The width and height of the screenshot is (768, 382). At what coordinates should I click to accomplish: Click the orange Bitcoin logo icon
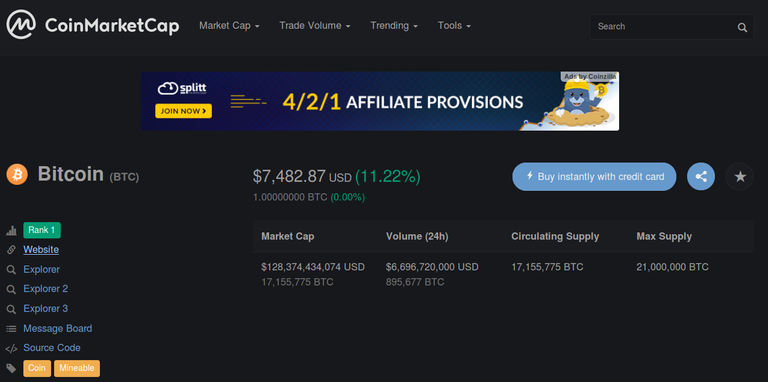17,174
